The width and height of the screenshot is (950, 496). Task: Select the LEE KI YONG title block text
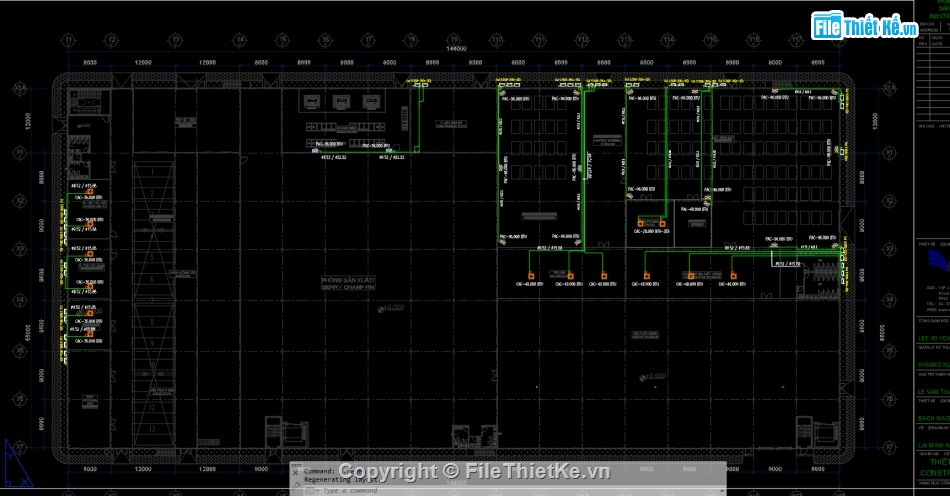click(x=934, y=339)
